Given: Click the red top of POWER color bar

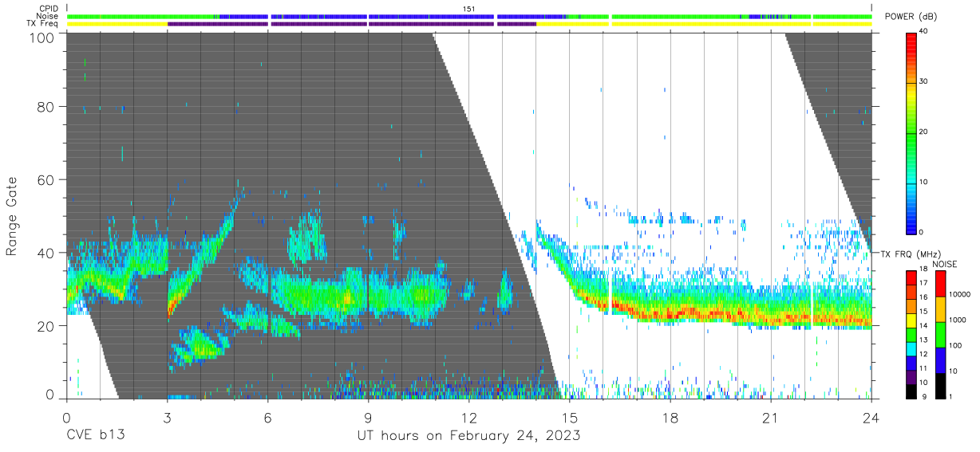Looking at the screenshot, I should [911, 45].
